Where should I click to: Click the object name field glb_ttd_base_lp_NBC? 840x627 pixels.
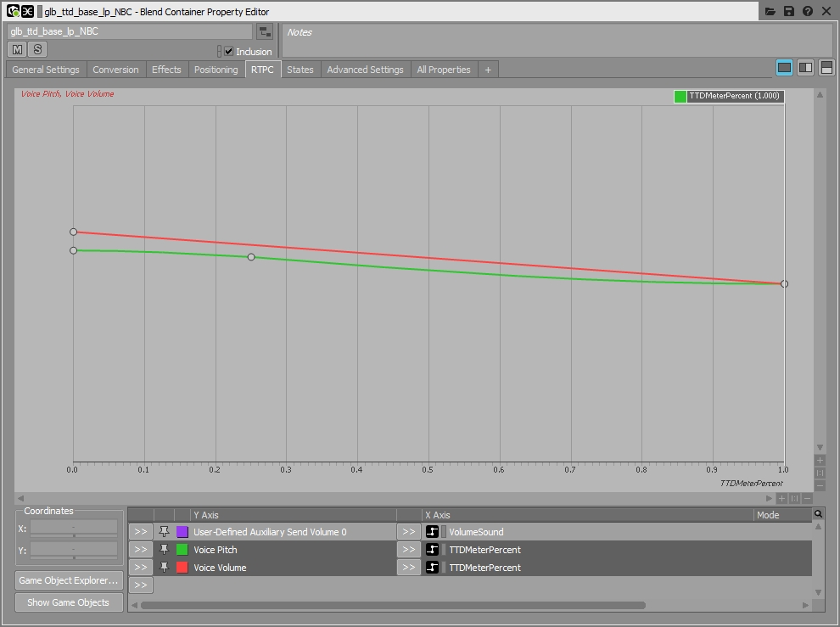pyautogui.click(x=130, y=31)
